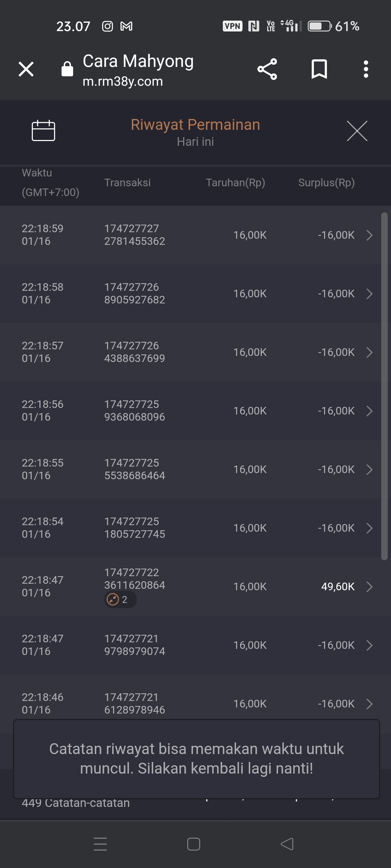Expand the 49,60K surplus transaction details

(x=369, y=587)
